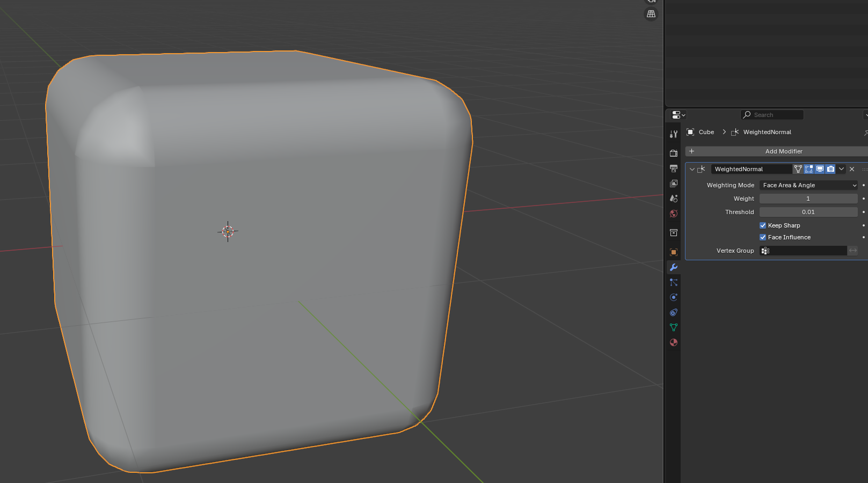This screenshot has height=483, width=868.
Task: Switch to the Modifiers wrench tab
Action: 674,267
